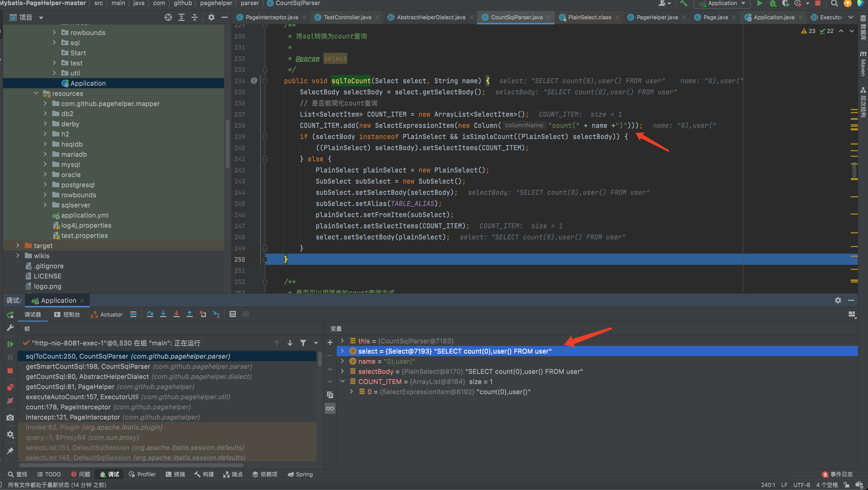The height and width of the screenshot is (490, 868).
Task: Expand the target folder in project tree
Action: (18, 246)
